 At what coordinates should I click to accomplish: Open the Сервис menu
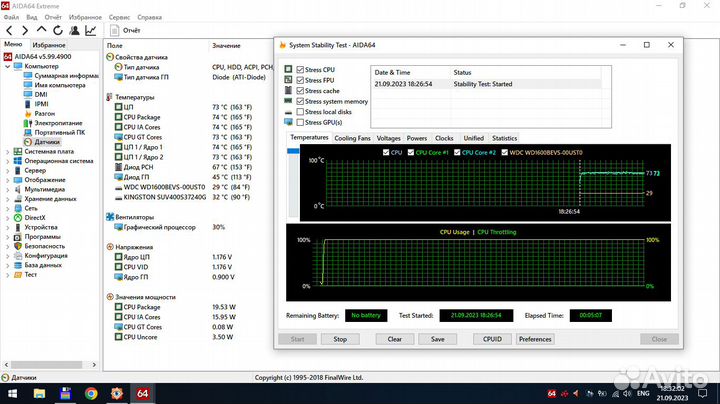tap(119, 17)
